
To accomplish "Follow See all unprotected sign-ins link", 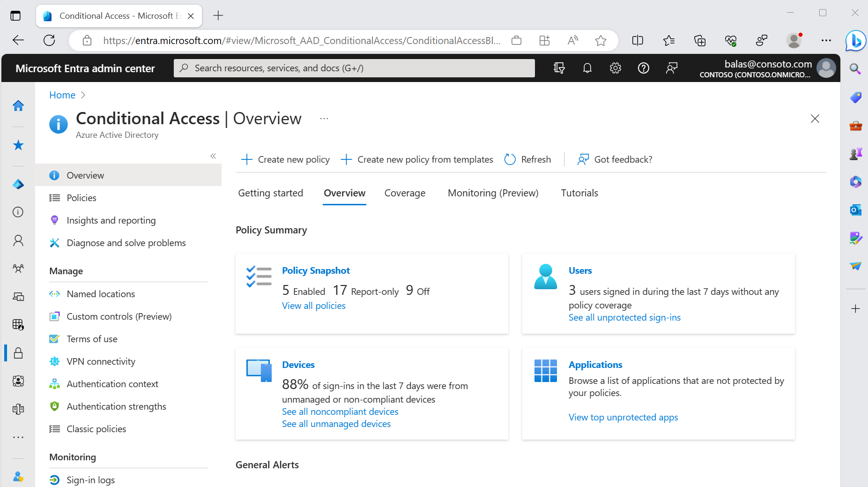I will tap(624, 317).
